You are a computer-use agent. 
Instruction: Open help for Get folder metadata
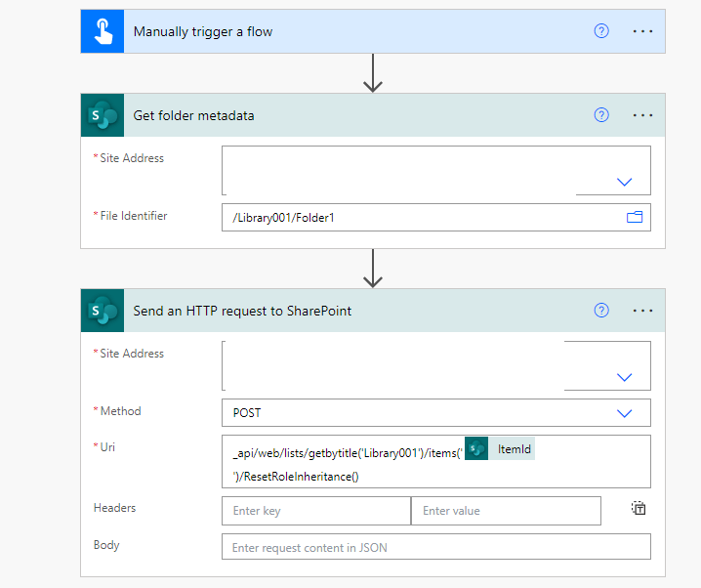click(x=601, y=115)
